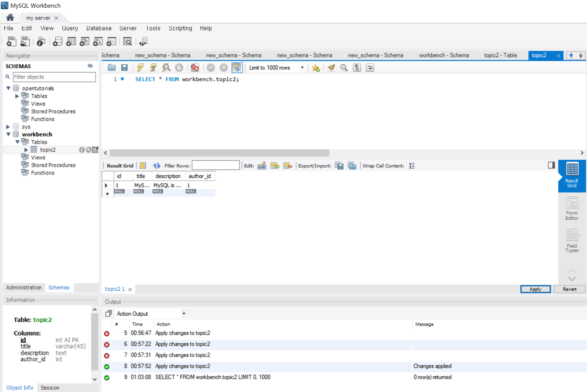Click the SQL editor horizontal scrollbar
Image resolution: width=587 pixels, height=392 pixels.
pos(219,153)
